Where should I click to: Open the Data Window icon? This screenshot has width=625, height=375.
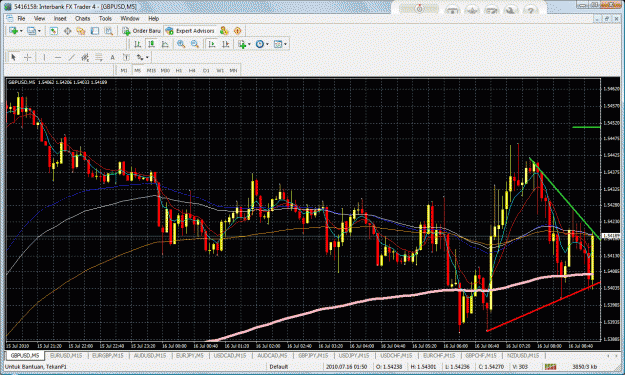point(67,31)
